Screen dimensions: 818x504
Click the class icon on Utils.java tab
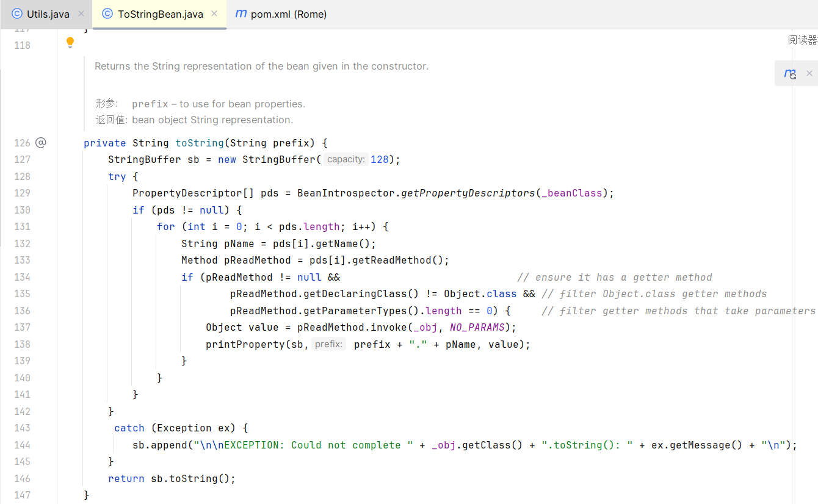17,13
